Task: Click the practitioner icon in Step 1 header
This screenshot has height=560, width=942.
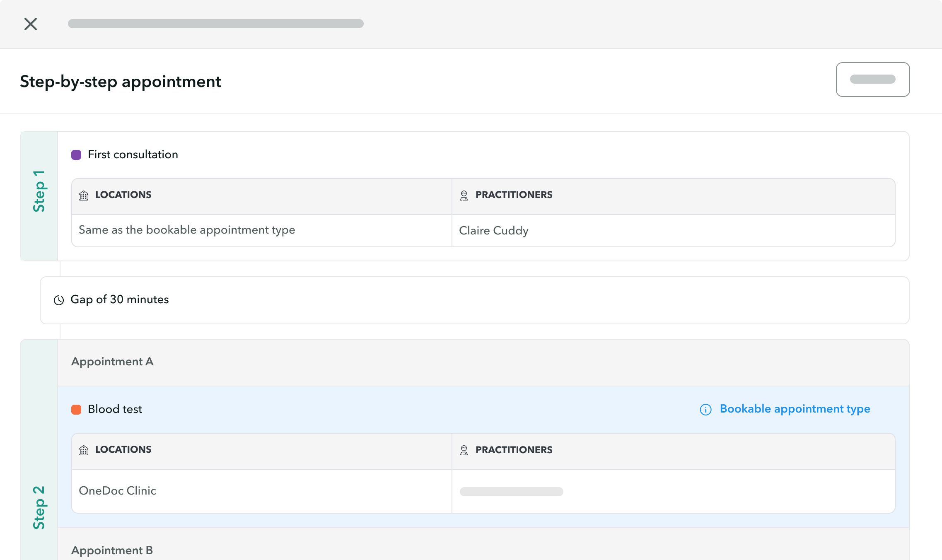Action: click(x=464, y=195)
